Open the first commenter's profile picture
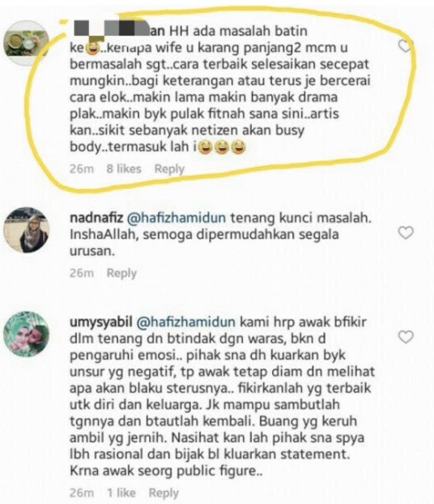Image resolution: width=434 pixels, height=504 pixels. point(27,43)
